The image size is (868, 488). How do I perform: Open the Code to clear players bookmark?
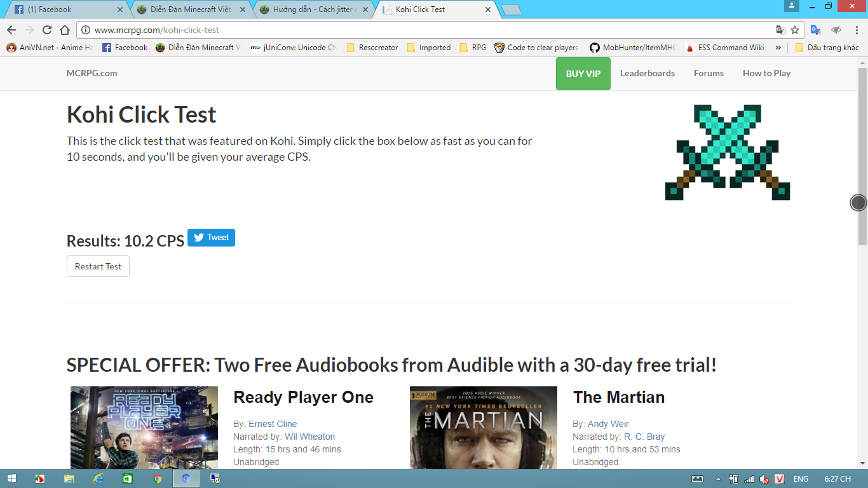point(538,48)
